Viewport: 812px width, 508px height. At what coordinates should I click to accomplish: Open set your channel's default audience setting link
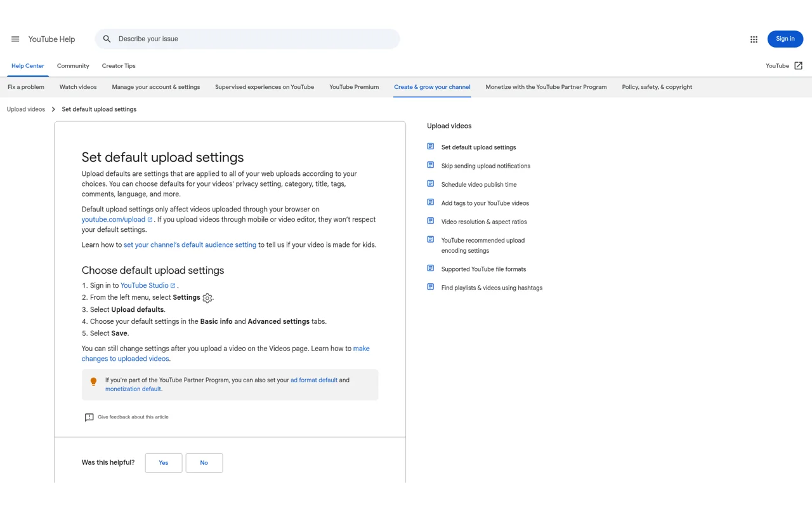(x=190, y=245)
